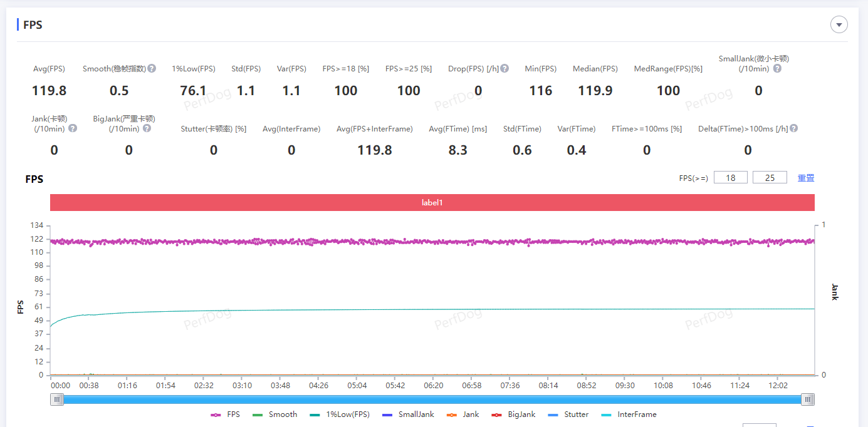Click help icon next to Jank(卡顿) /10min

[x=73, y=128]
